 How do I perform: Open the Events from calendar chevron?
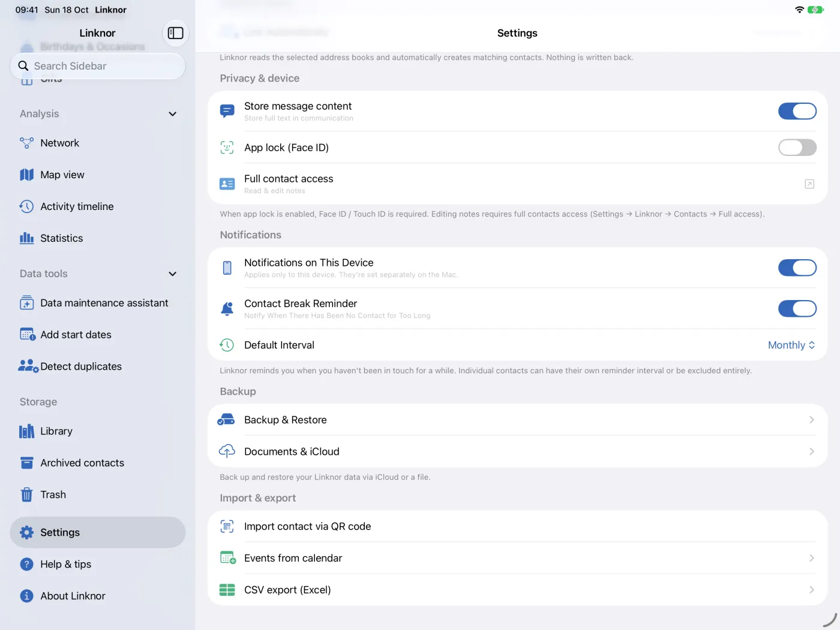pos(811,558)
